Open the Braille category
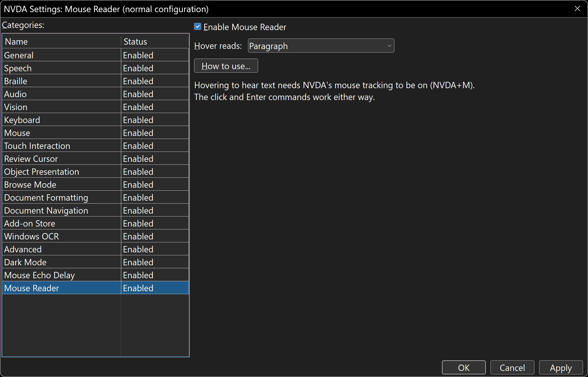 95,81
